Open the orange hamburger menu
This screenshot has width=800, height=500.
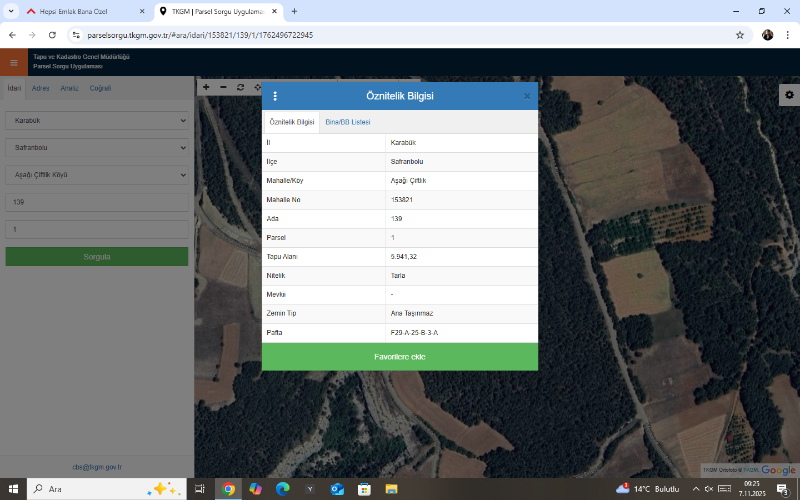(14, 62)
